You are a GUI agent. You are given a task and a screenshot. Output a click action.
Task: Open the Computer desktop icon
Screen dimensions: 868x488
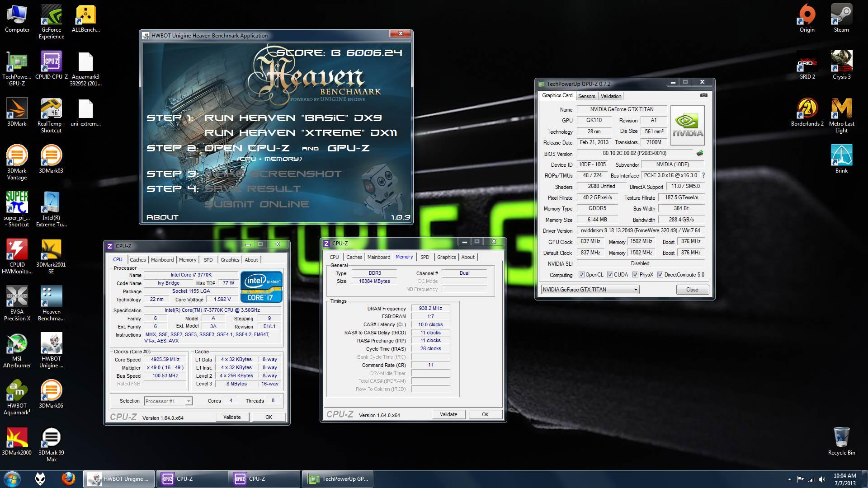(17, 19)
